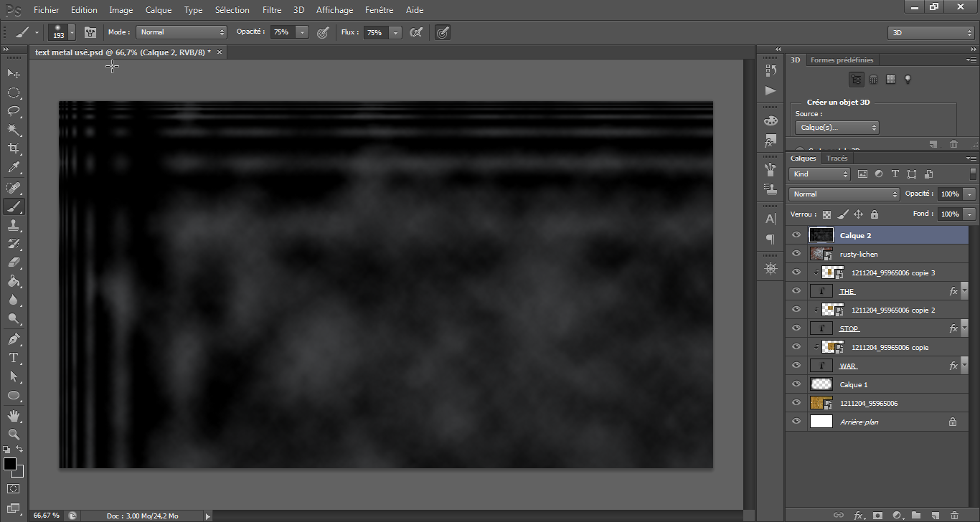This screenshot has height=522, width=980.
Task: Switch to the Formes prédéfinies tab
Action: 842,60
